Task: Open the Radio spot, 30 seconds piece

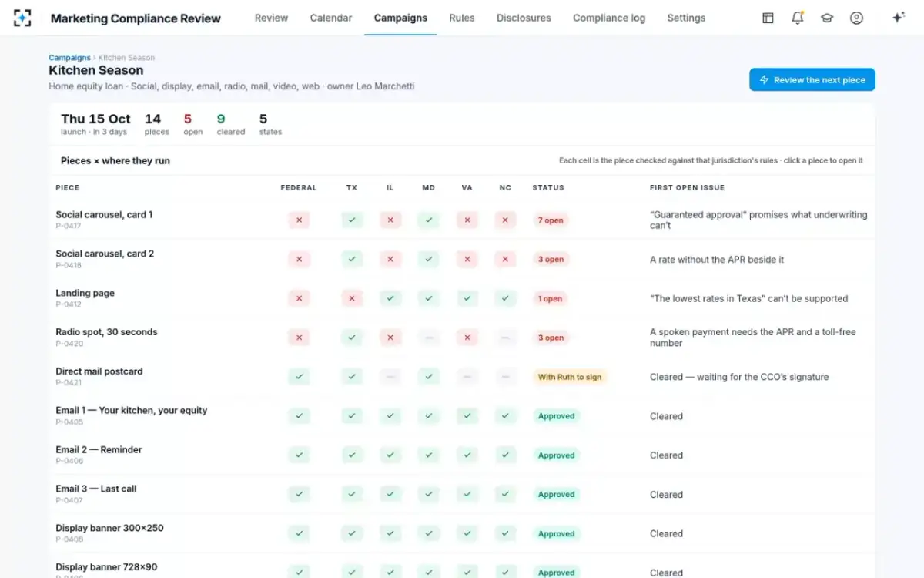Action: pyautogui.click(x=106, y=332)
